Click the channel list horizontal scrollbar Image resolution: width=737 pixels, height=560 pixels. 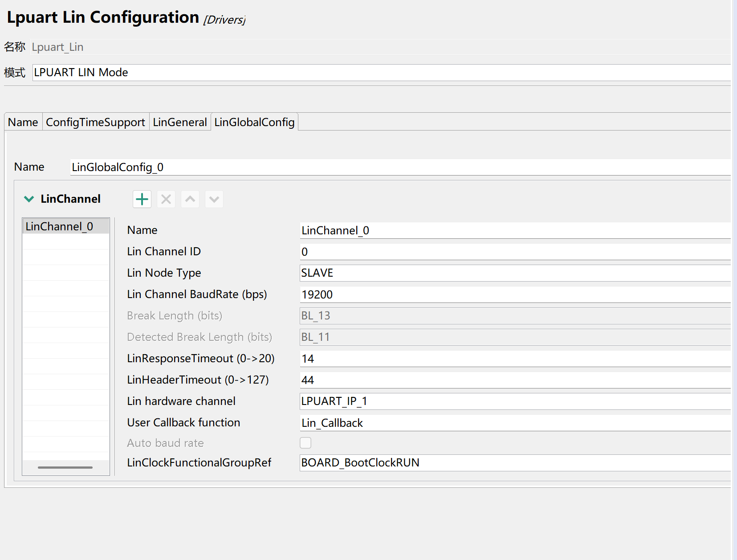click(65, 467)
